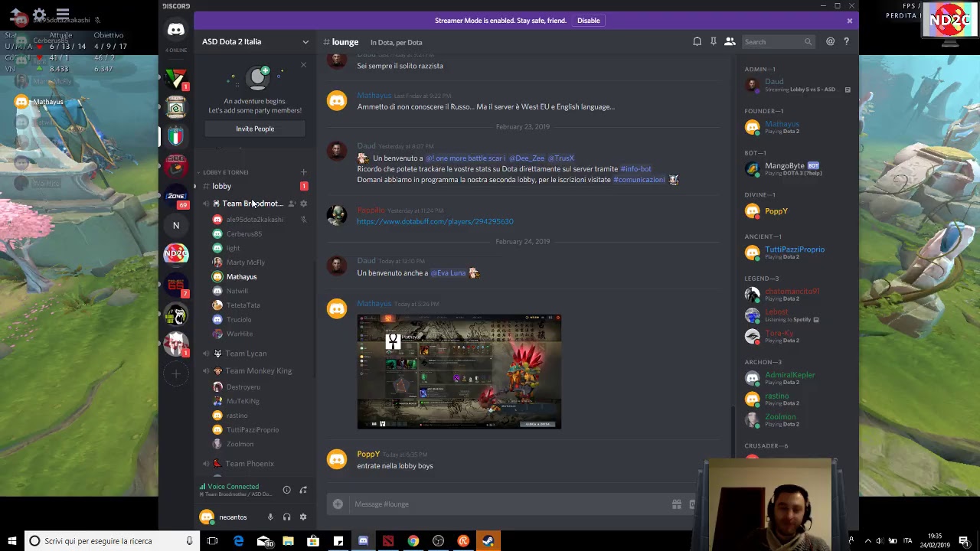This screenshot has width=980, height=551.
Task: Close the Streamer Mode banner
Action: tap(849, 21)
